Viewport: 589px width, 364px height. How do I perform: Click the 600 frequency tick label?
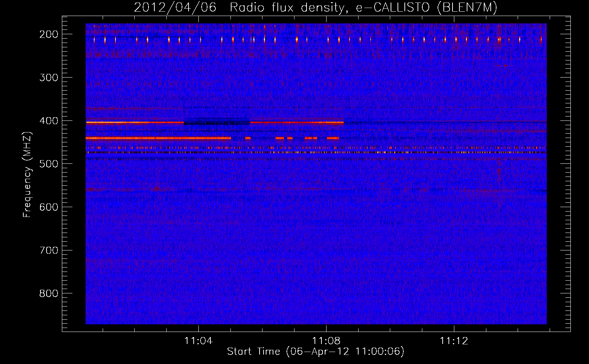[49, 207]
